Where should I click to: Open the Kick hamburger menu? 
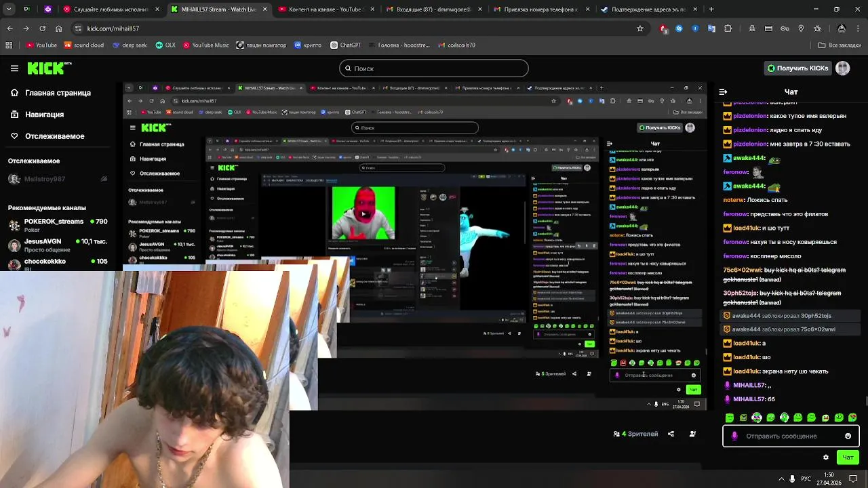click(14, 68)
